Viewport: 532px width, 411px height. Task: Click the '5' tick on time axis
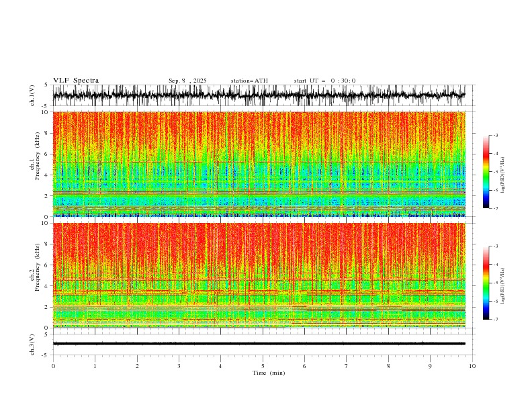263,366
